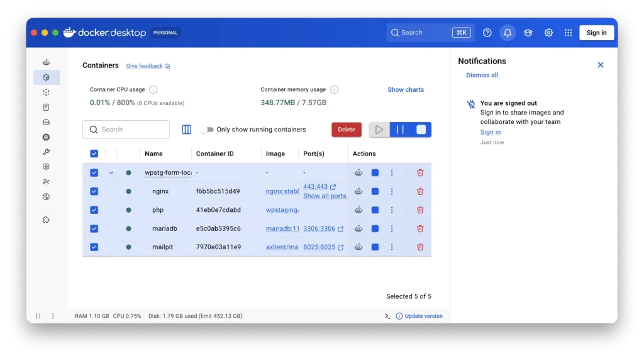Expand Show all ports for nginx
The width and height of the screenshot is (644, 358).
point(325,196)
